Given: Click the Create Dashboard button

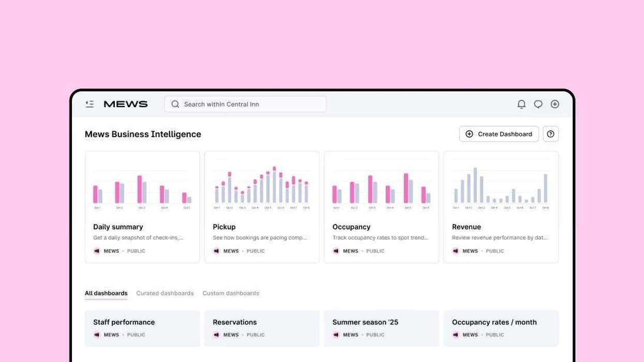Looking at the screenshot, I should coord(498,134).
